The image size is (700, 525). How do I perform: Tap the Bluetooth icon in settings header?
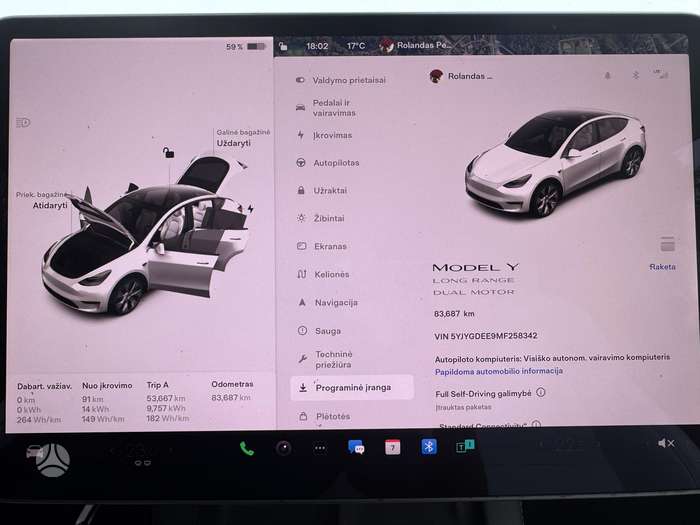(x=636, y=75)
